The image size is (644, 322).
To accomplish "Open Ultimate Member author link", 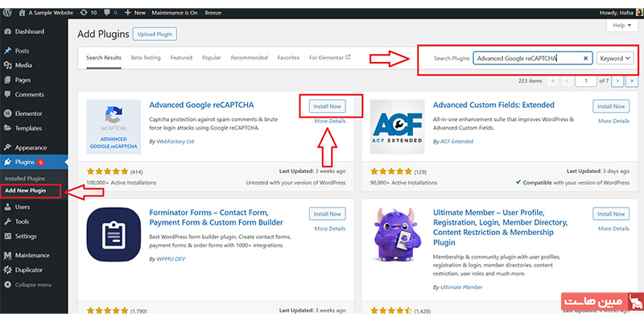I will pos(461,287).
